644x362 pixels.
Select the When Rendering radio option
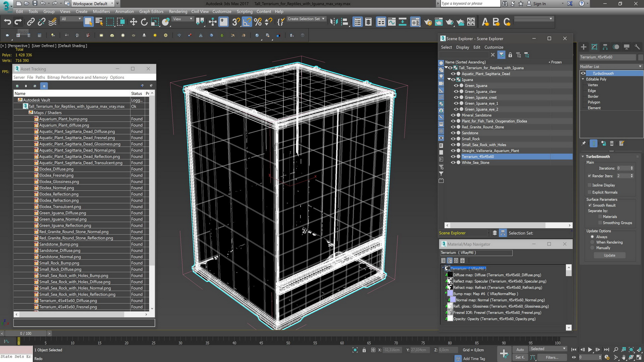(x=592, y=242)
